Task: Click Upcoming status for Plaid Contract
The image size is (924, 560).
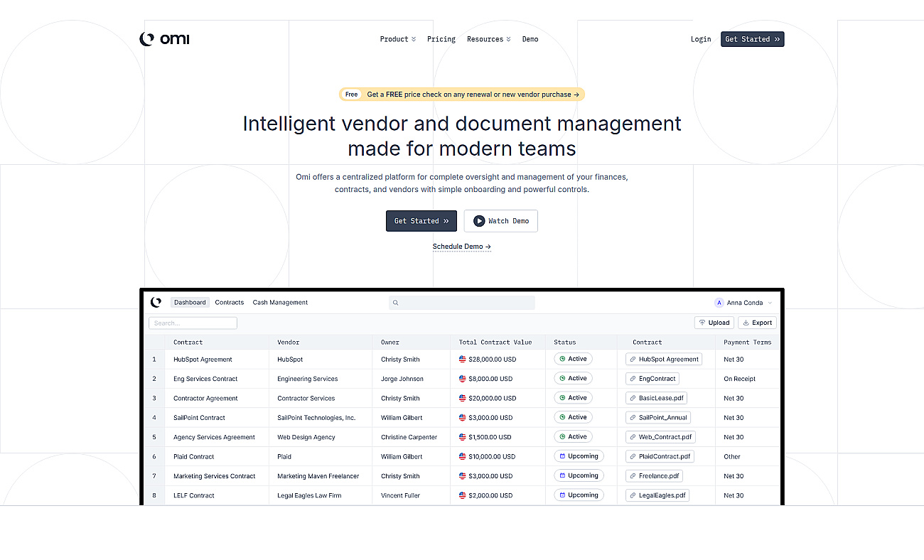Action: (579, 456)
